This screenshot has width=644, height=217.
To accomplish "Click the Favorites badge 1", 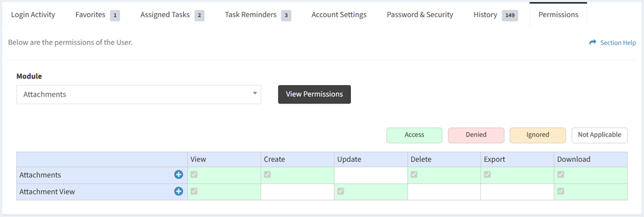I will [115, 15].
